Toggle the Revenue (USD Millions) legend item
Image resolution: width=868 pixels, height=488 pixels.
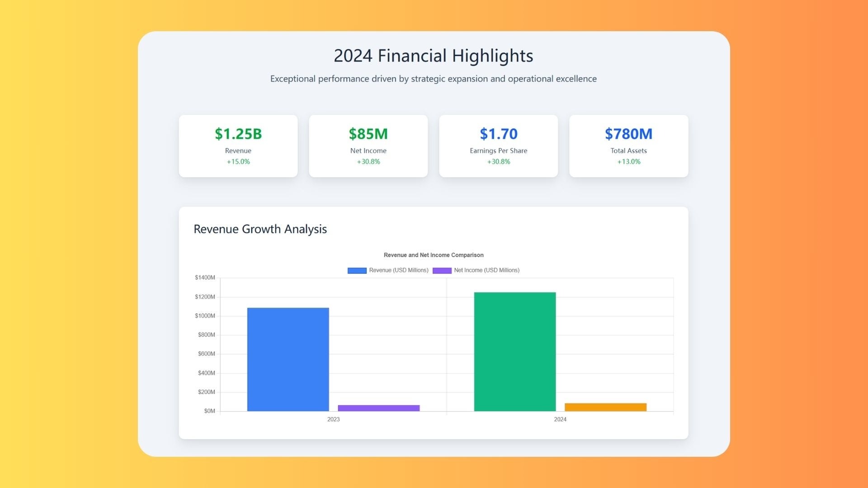coord(398,270)
